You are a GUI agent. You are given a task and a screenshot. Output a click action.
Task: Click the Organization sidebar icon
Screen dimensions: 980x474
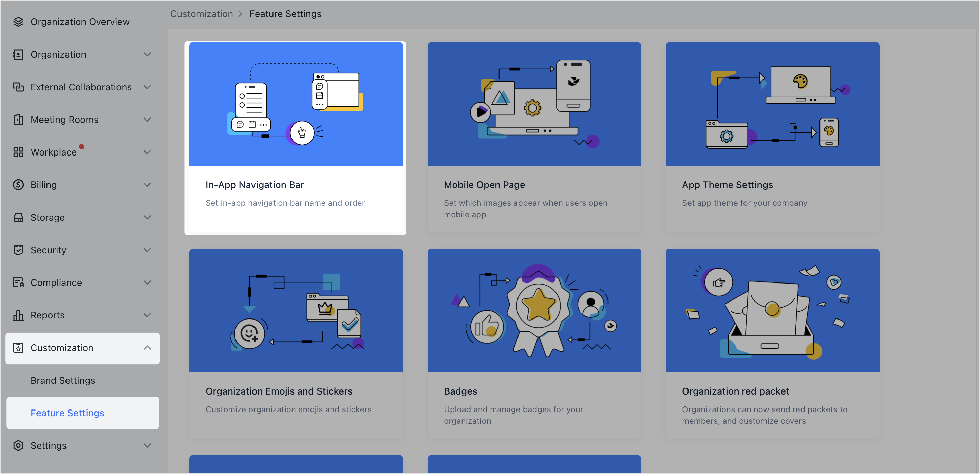point(18,54)
